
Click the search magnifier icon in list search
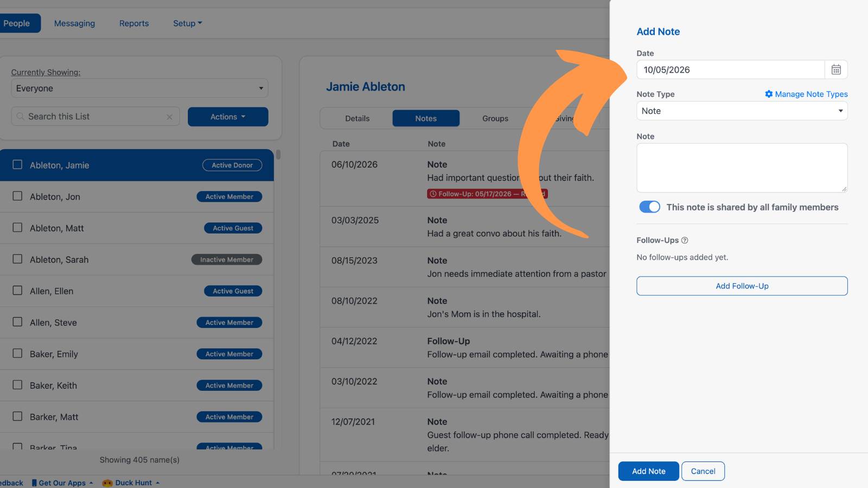[21, 117]
